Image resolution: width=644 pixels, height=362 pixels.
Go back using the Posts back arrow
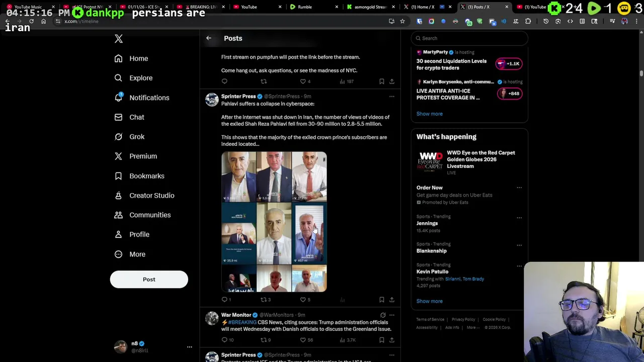coord(209,38)
